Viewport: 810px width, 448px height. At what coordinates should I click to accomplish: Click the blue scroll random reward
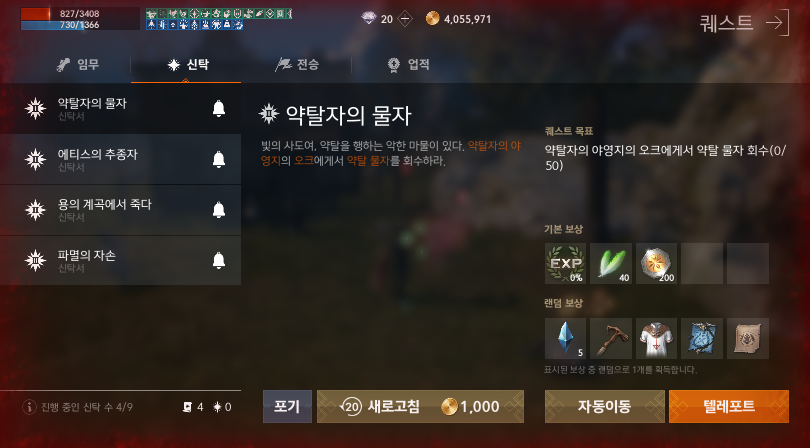[x=702, y=338]
